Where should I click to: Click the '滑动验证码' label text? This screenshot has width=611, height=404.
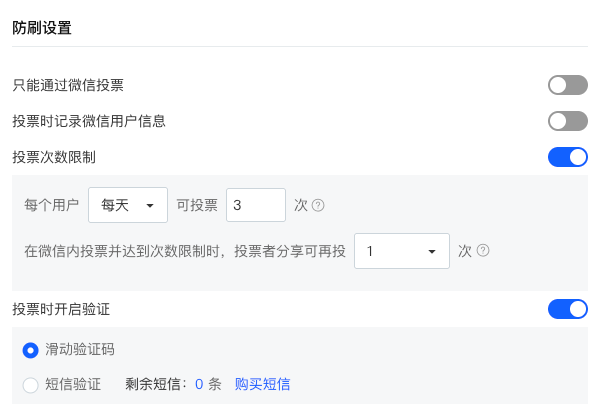[x=80, y=349]
